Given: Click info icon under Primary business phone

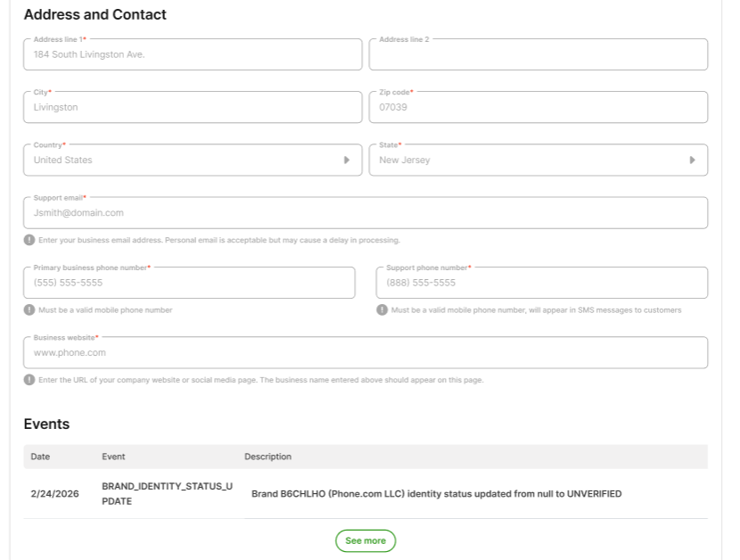Looking at the screenshot, I should [29, 310].
